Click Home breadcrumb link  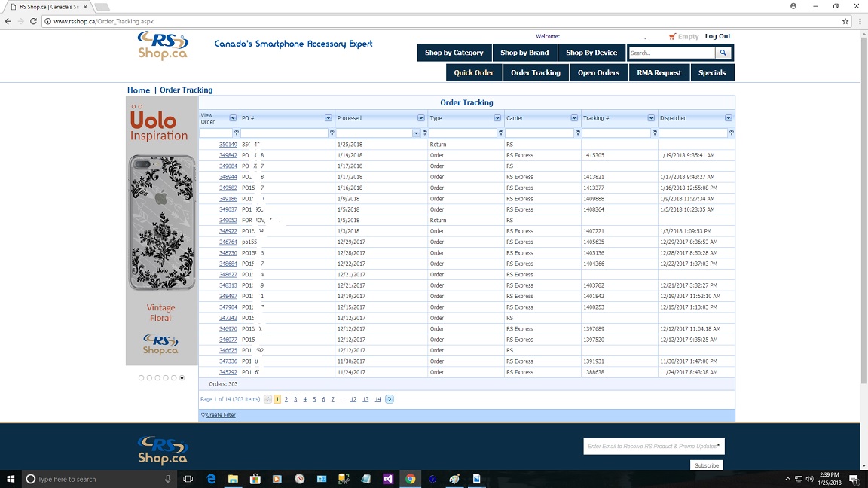click(139, 90)
